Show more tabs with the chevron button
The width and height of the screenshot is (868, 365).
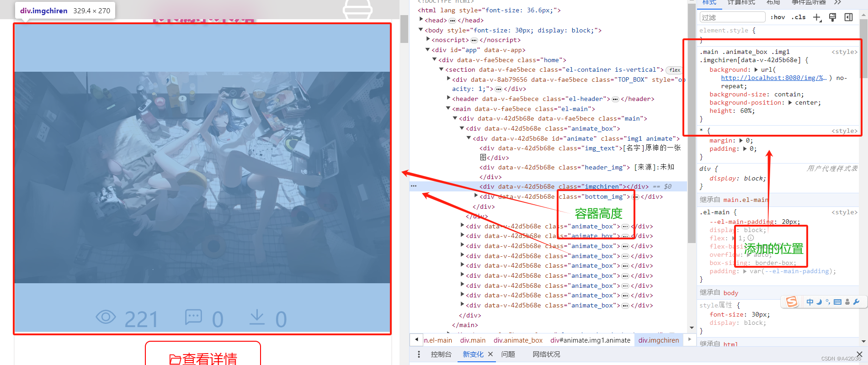pos(837,2)
